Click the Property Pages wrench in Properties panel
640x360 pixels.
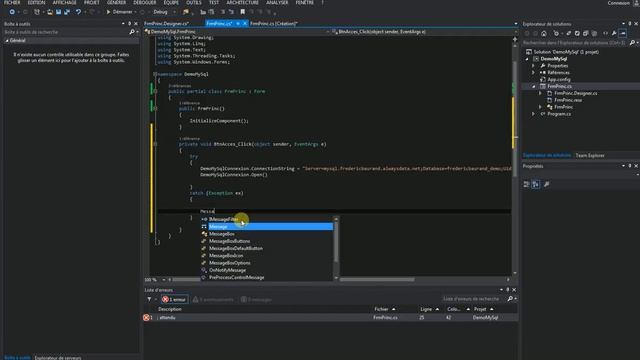point(547,184)
